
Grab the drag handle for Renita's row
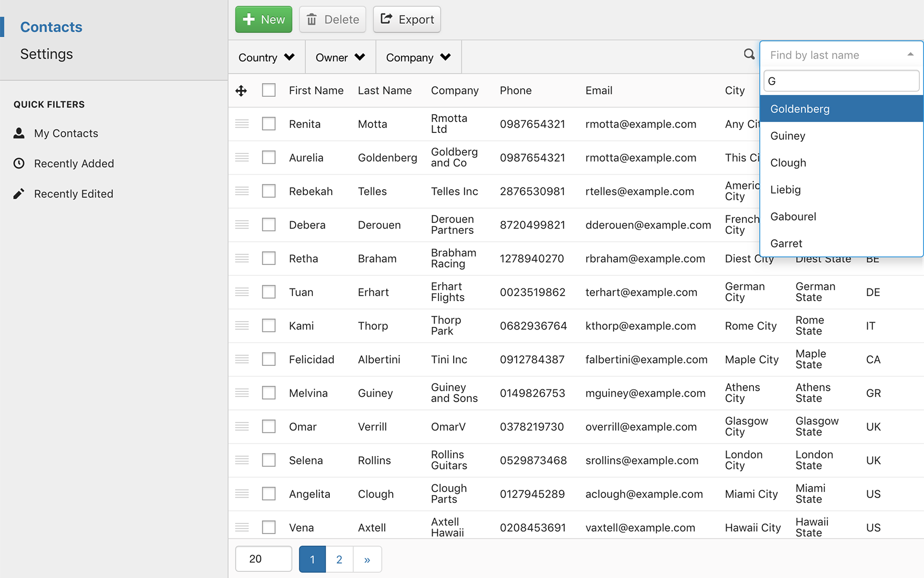pos(241,124)
